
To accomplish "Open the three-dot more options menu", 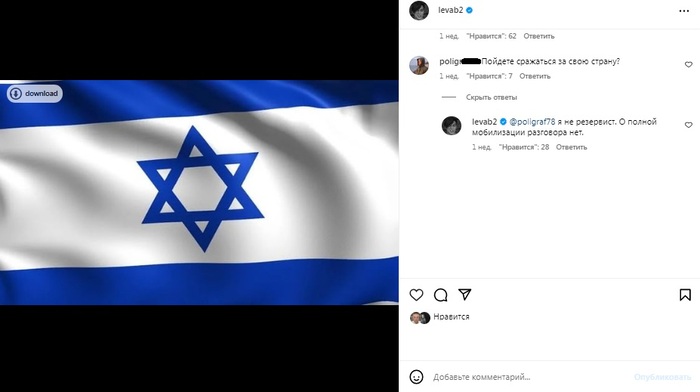I will pos(684,11).
